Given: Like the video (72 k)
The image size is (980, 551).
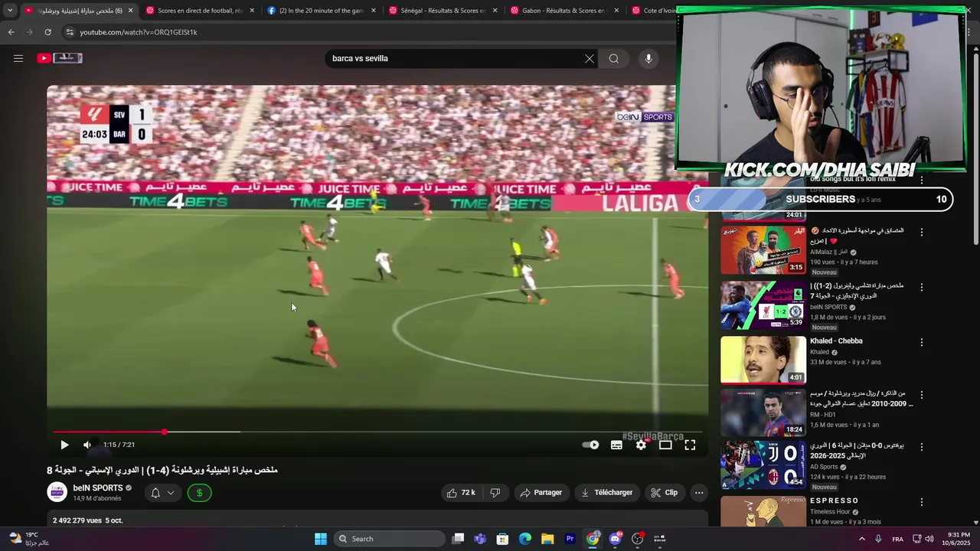Looking at the screenshot, I should click(462, 493).
